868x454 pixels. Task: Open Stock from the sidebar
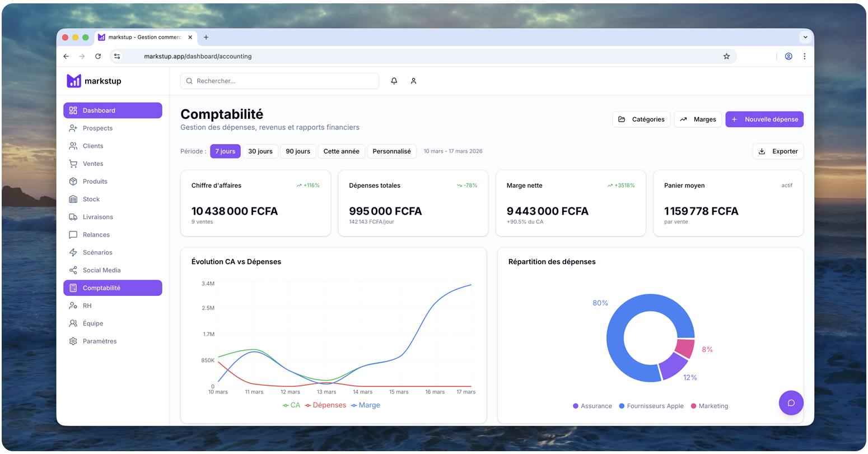(91, 199)
